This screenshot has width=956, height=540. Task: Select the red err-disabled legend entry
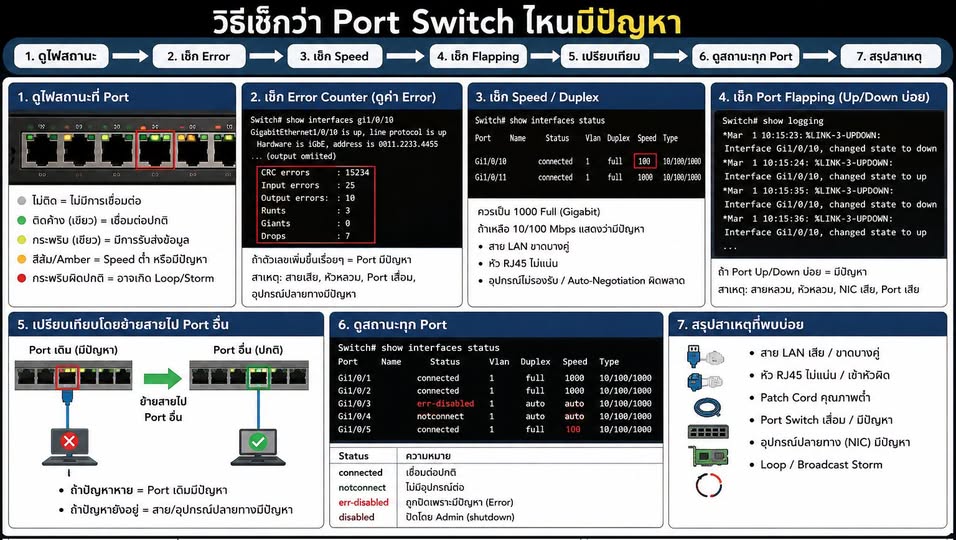pyautogui.click(x=363, y=502)
